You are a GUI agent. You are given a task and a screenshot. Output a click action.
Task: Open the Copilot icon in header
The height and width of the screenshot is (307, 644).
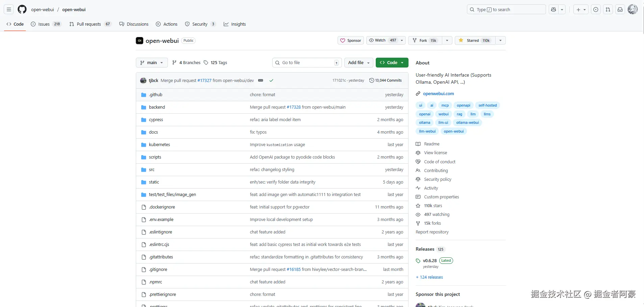pyautogui.click(x=553, y=9)
